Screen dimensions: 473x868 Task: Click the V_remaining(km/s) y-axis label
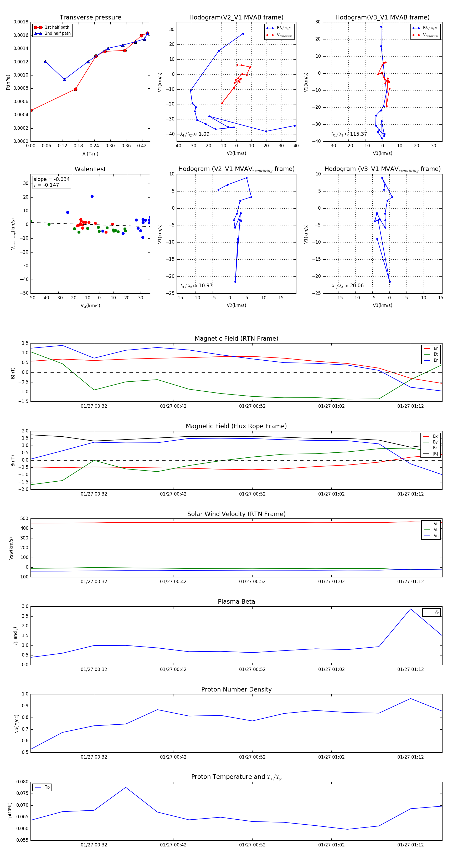click(x=13, y=234)
